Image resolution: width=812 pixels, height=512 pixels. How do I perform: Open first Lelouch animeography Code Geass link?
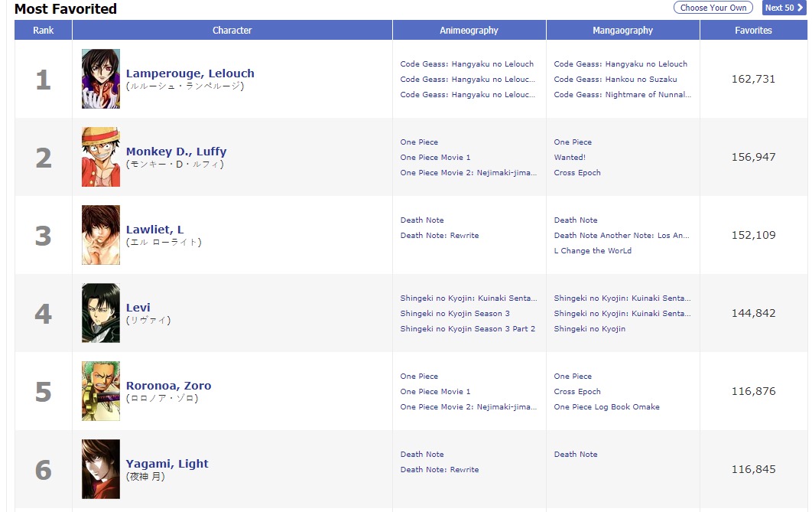(x=466, y=64)
